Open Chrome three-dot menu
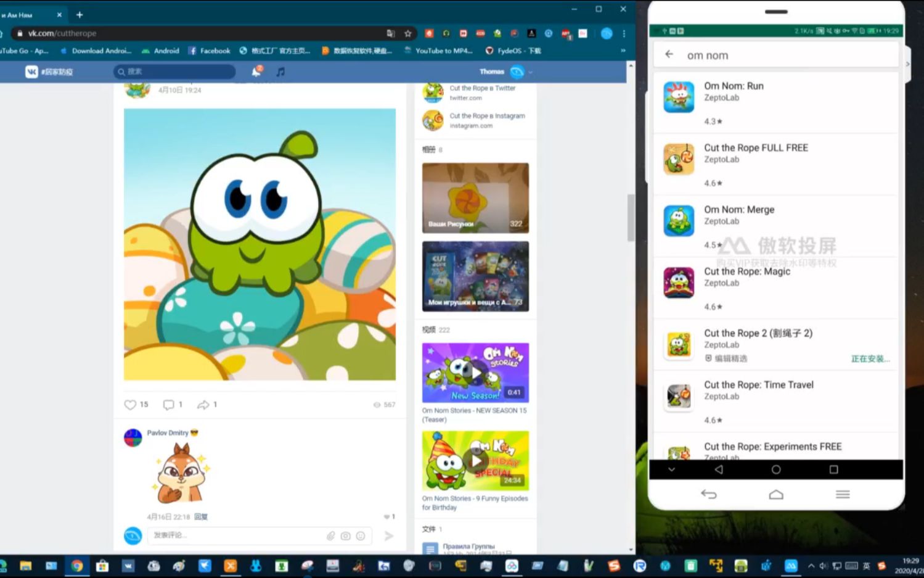924x578 pixels. tap(624, 33)
